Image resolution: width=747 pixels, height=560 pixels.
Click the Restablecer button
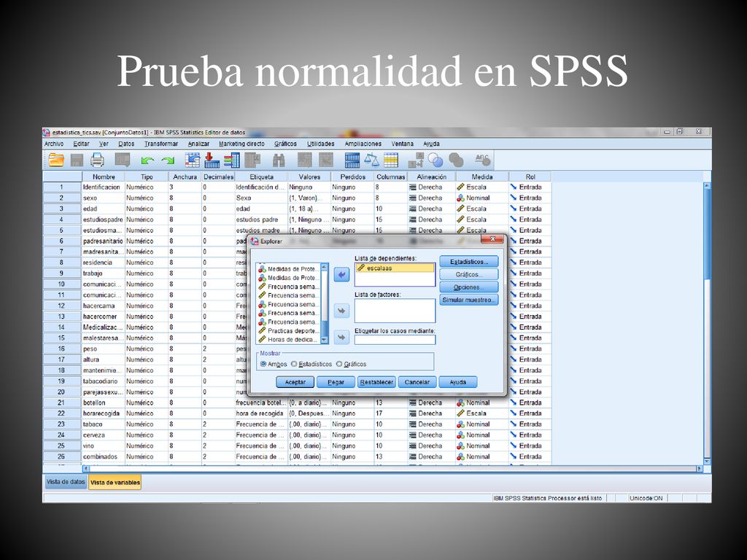click(x=376, y=382)
